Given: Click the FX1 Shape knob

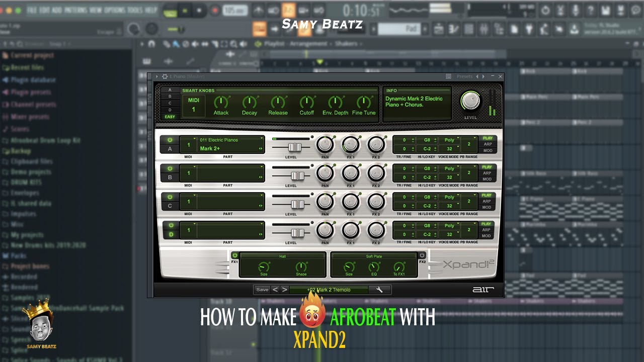Looking at the screenshot, I should tap(301, 267).
